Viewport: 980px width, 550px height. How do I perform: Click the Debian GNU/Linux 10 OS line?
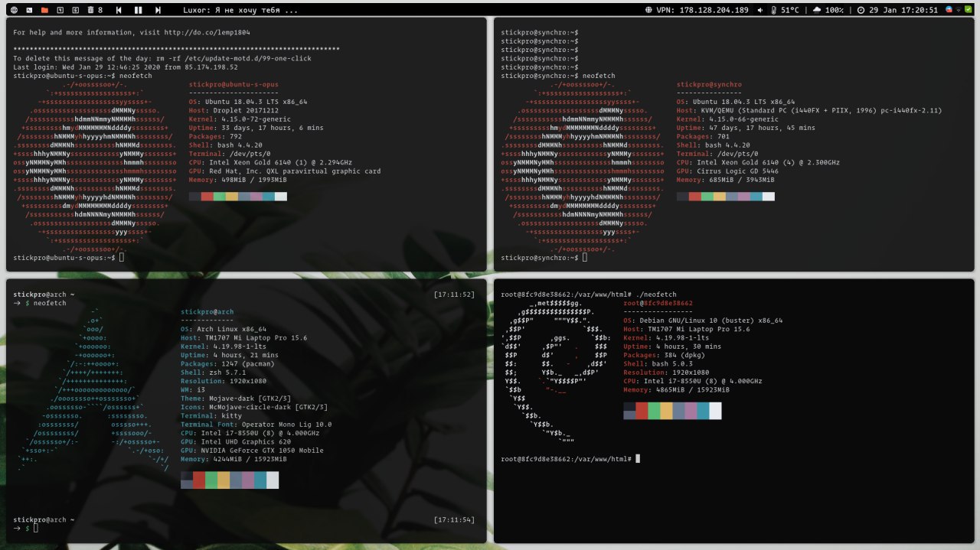pyautogui.click(x=703, y=321)
